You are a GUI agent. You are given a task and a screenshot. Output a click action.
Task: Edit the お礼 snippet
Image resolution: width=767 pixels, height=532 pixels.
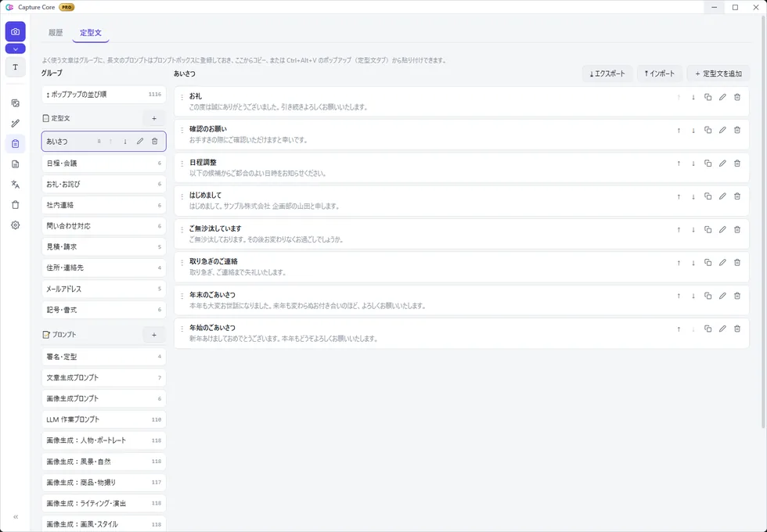pyautogui.click(x=722, y=97)
